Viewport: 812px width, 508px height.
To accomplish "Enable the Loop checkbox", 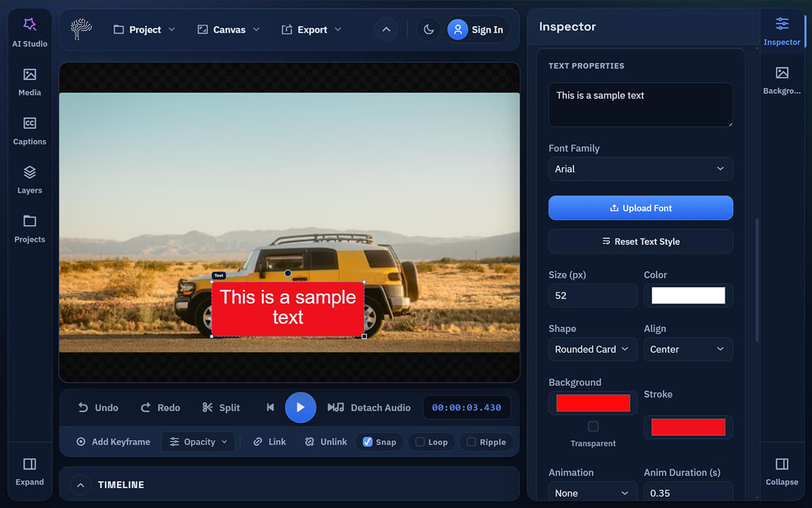I will [x=420, y=442].
